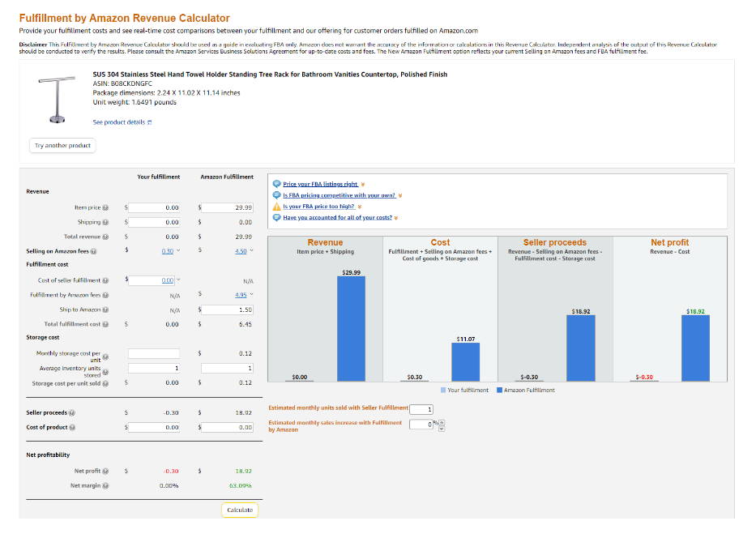The height and width of the screenshot is (538, 756).
Task: Expand the Your fulfillment Selling on Amazon fees dropdown arrow
Action: [178, 250]
